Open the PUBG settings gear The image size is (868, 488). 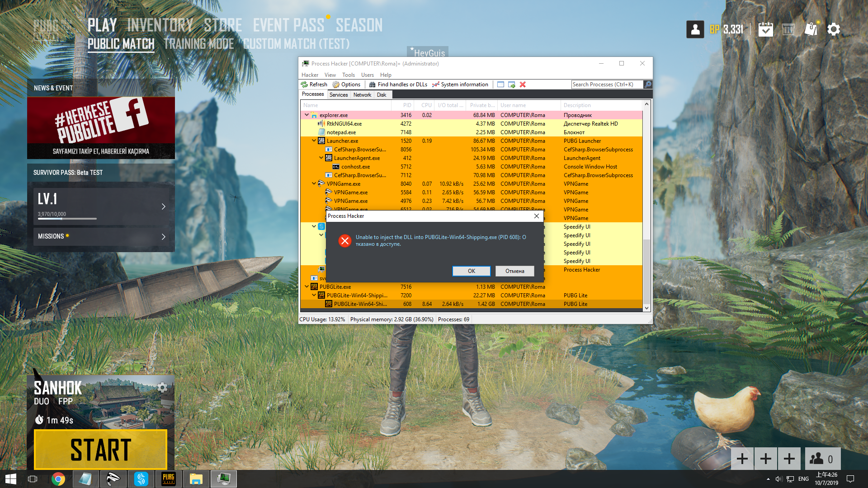click(x=834, y=29)
